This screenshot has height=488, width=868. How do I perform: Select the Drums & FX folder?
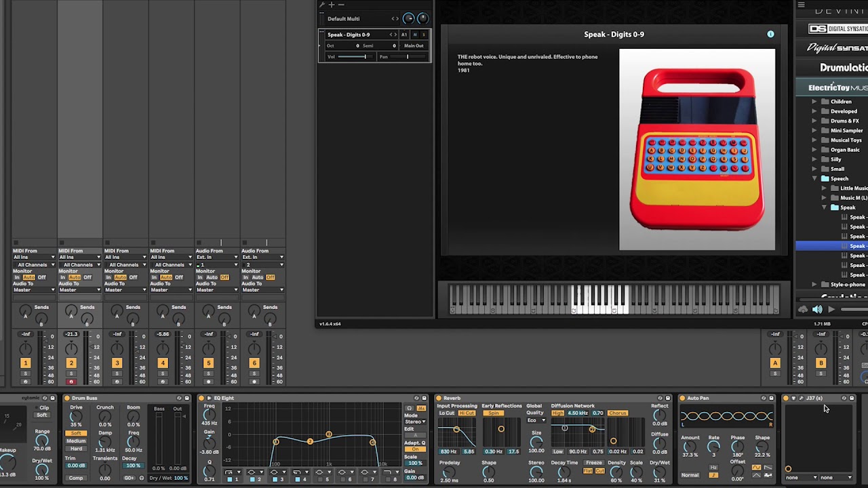(x=845, y=121)
